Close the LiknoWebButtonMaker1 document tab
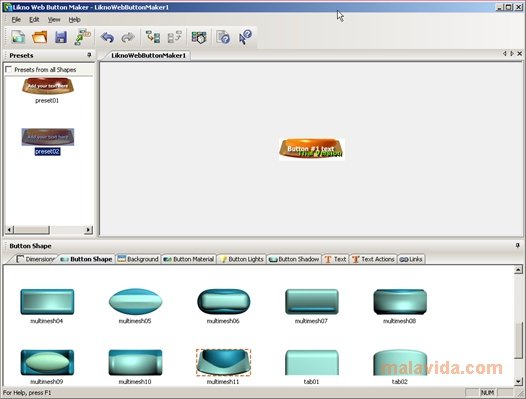This screenshot has height=399, width=526. coord(519,53)
